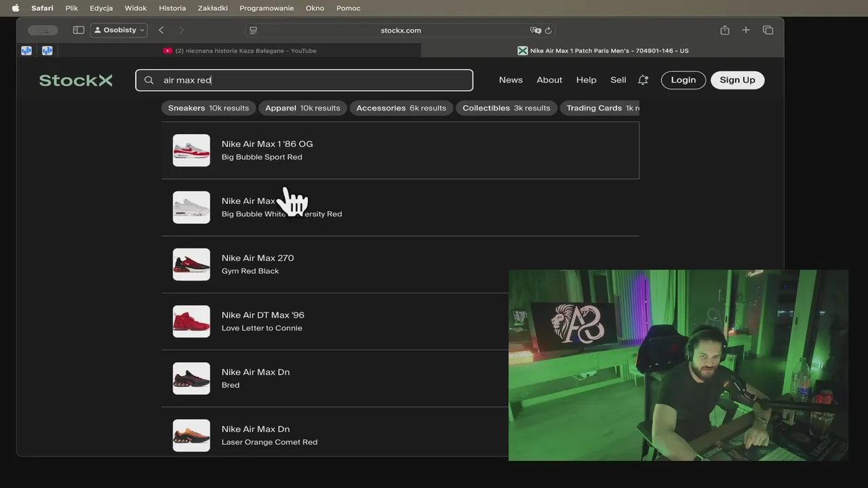Filter by Accessories 6k results
Image resolution: width=868 pixels, height=488 pixels.
(401, 108)
